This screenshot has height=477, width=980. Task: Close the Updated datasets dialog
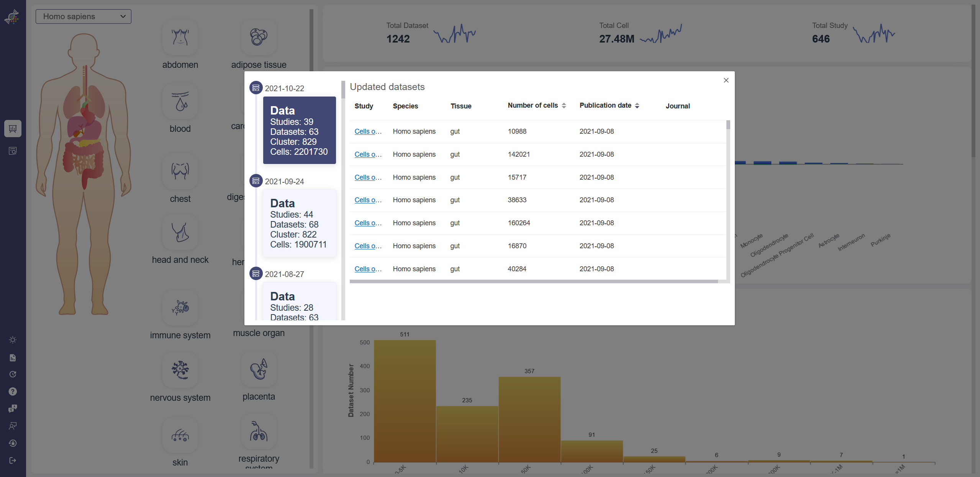point(726,80)
